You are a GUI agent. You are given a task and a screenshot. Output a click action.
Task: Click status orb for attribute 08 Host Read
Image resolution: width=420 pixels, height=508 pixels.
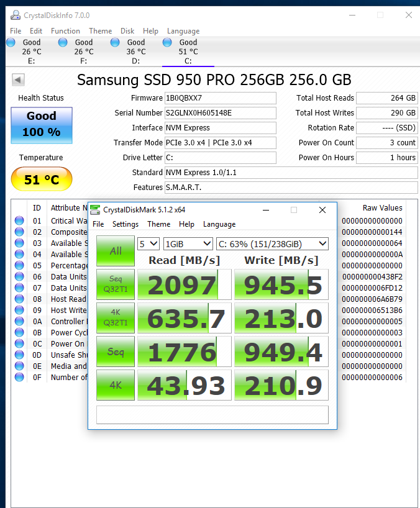(x=19, y=299)
